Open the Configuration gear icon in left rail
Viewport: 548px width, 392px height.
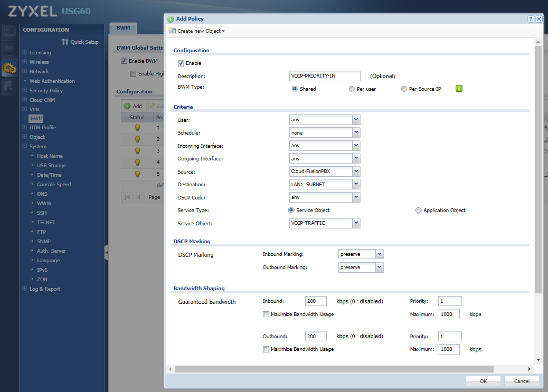pos(10,68)
